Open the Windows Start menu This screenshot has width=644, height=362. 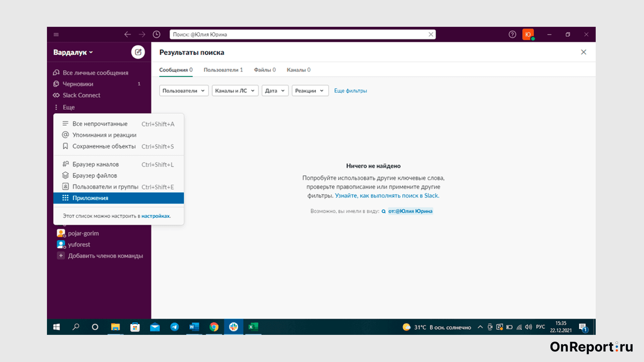click(x=56, y=327)
